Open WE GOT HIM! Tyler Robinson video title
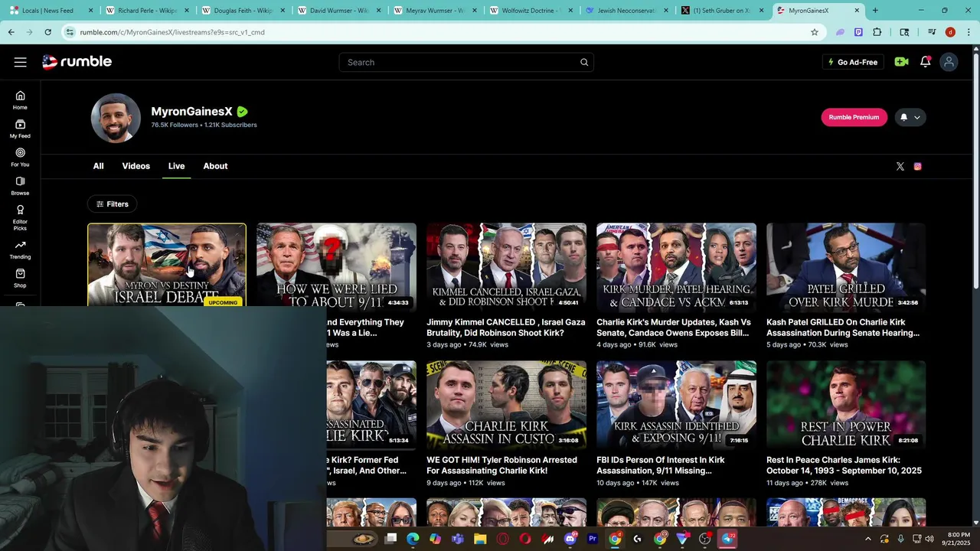The height and width of the screenshot is (551, 980). (502, 465)
